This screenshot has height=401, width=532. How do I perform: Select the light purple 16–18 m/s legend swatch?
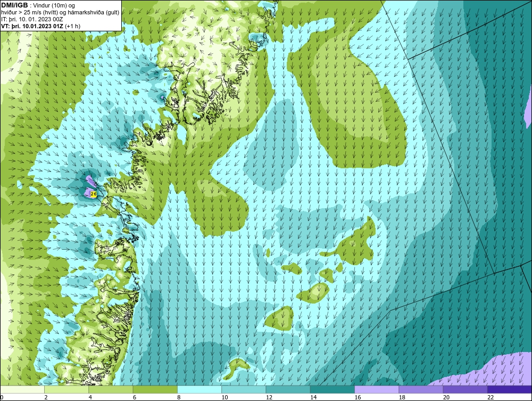click(377, 389)
